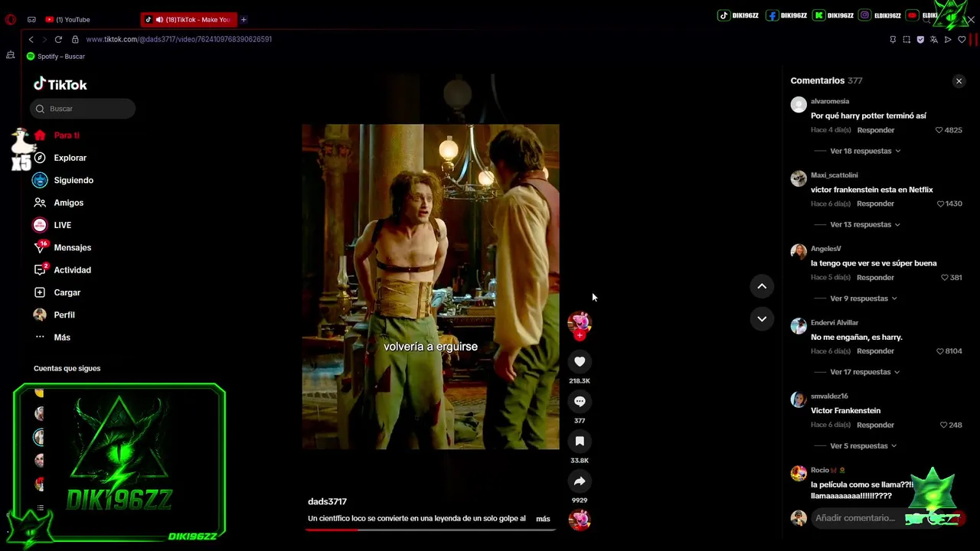Viewport: 980px width, 551px height.
Task: Reply to Maxi_scattolini's comment
Action: [875, 204]
